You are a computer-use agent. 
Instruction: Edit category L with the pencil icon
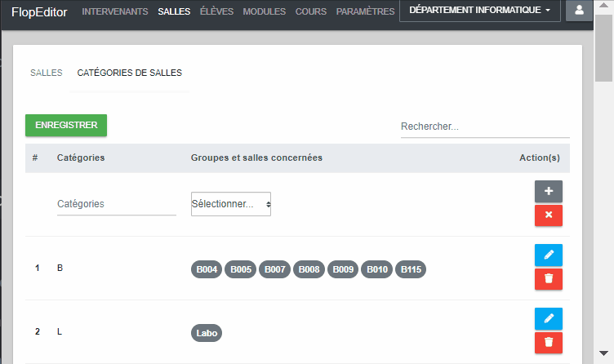pyautogui.click(x=548, y=318)
